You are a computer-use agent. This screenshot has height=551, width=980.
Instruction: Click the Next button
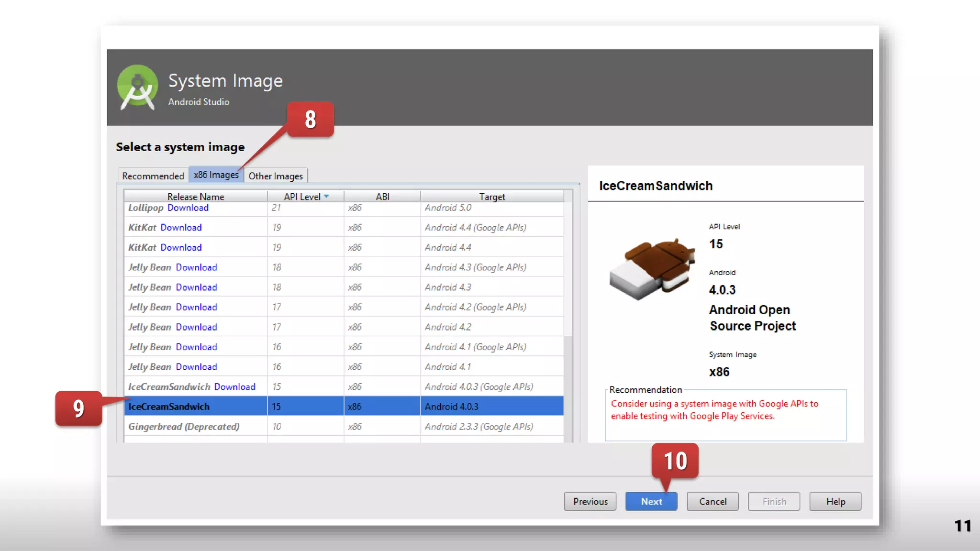(651, 501)
